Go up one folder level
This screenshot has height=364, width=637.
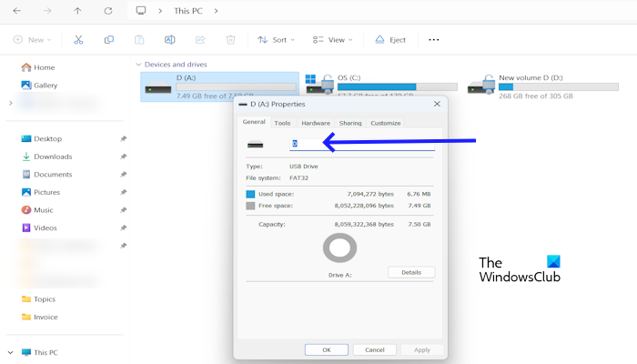pyautogui.click(x=77, y=11)
